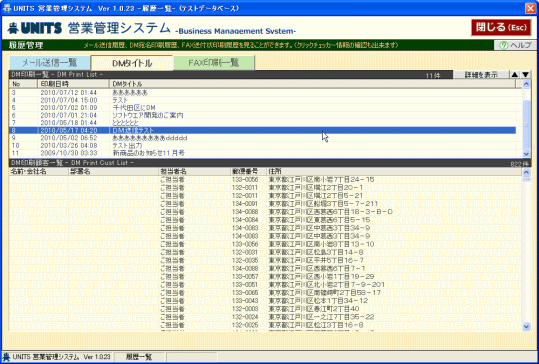Image resolution: width=539 pixels, height=364 pixels.
Task: Select customer row with address 南小岩7丁目24-15
Action: click(265, 179)
